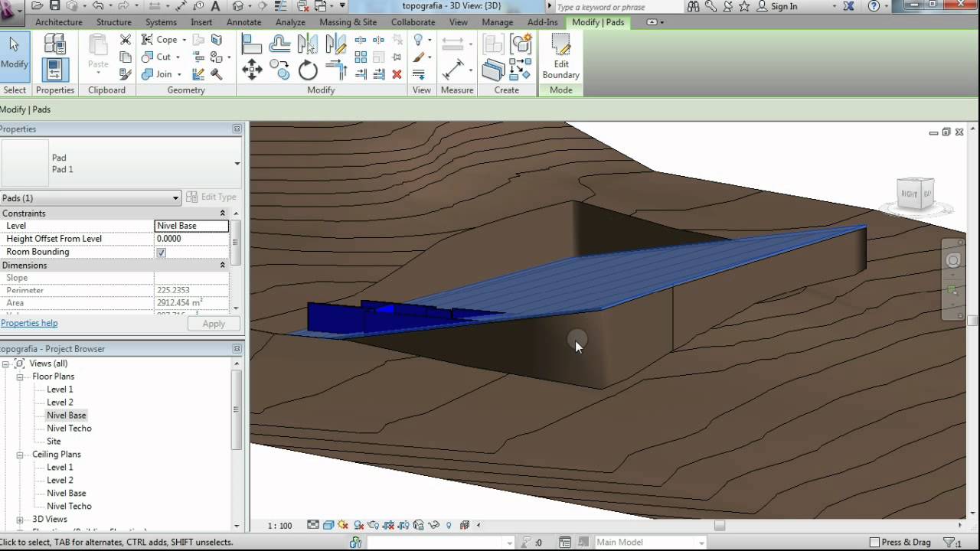
Task: Select the Align tool
Action: [x=252, y=44]
